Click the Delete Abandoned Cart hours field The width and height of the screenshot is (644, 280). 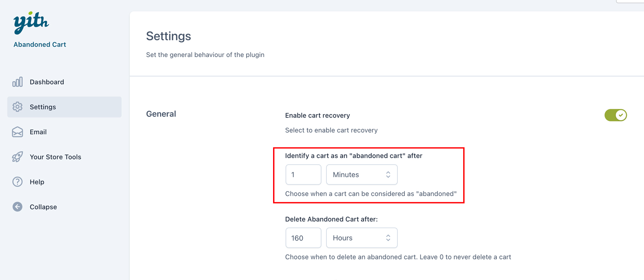pos(304,238)
